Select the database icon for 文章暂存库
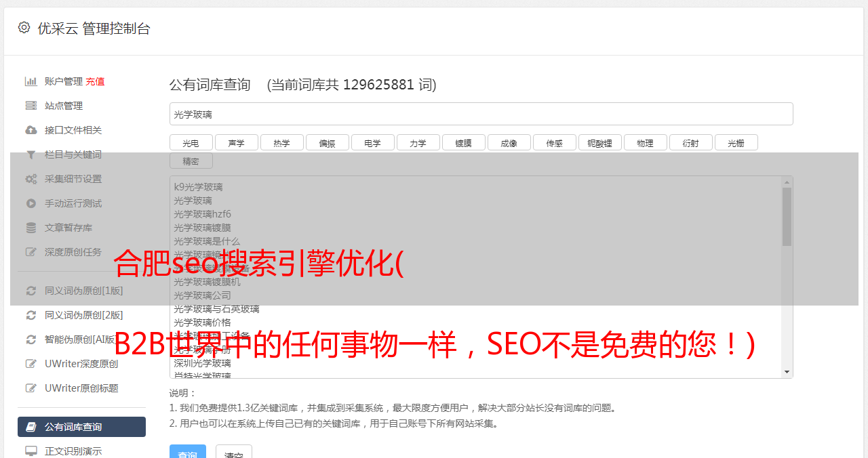The height and width of the screenshot is (458, 868). pyautogui.click(x=31, y=228)
